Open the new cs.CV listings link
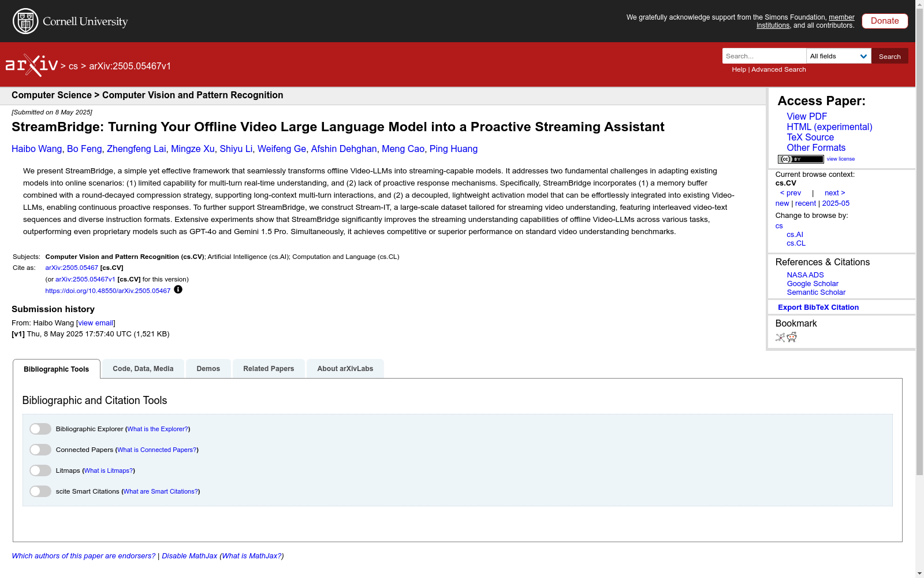 782,203
